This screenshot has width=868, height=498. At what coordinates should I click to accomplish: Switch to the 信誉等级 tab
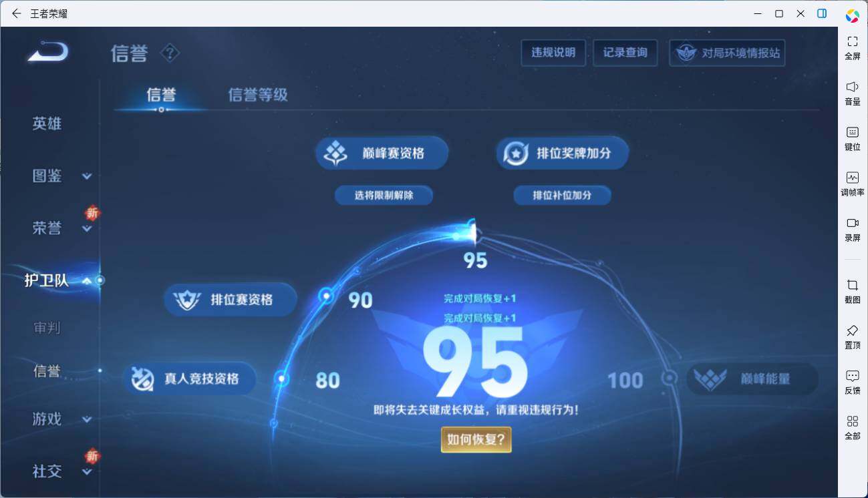pos(258,95)
